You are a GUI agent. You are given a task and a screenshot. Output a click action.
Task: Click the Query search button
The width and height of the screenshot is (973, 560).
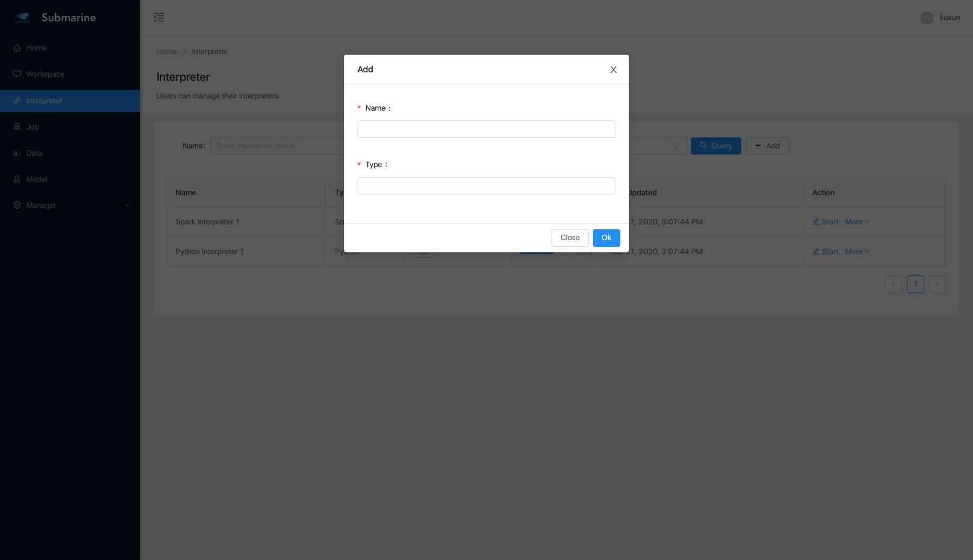pos(716,146)
